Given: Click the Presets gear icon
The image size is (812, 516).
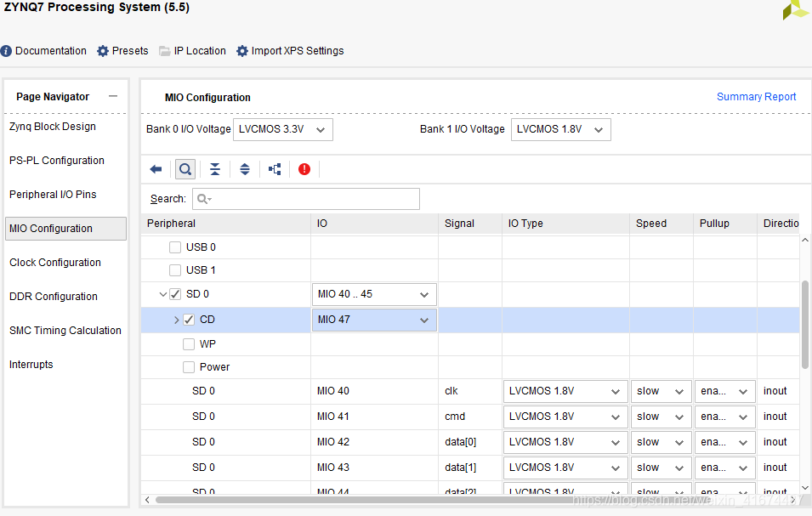Looking at the screenshot, I should pyautogui.click(x=103, y=51).
